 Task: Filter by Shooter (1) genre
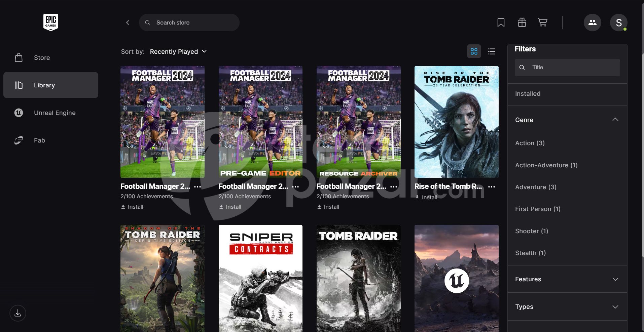click(532, 231)
